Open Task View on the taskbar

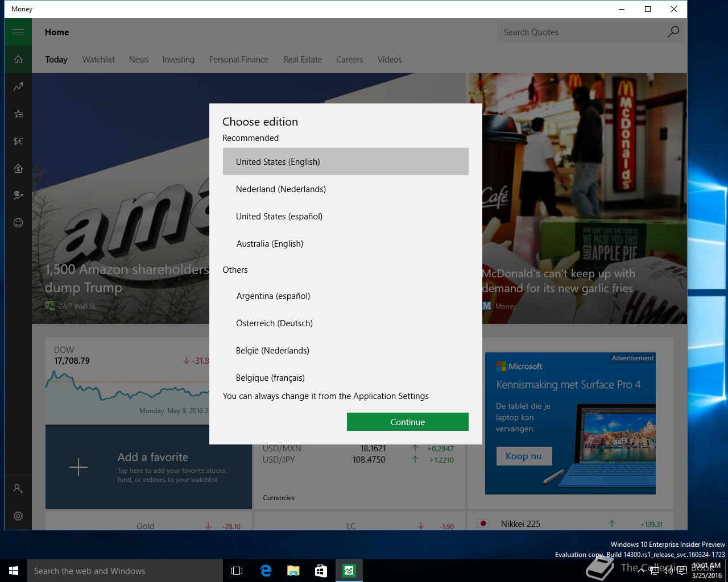pyautogui.click(x=237, y=571)
